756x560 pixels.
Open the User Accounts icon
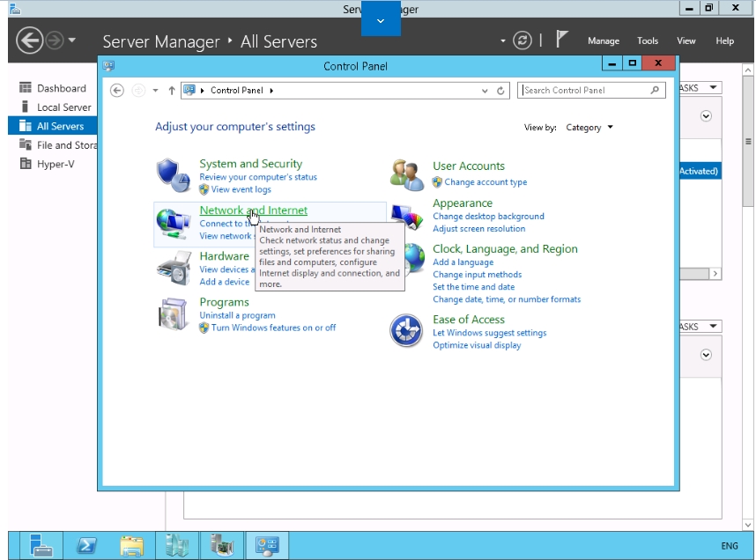coord(407,174)
